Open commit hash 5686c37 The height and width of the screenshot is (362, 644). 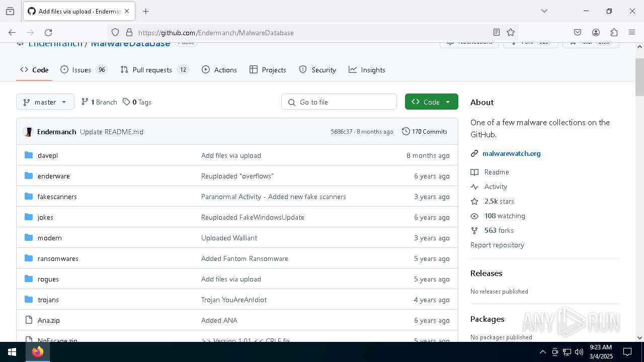pos(342,132)
